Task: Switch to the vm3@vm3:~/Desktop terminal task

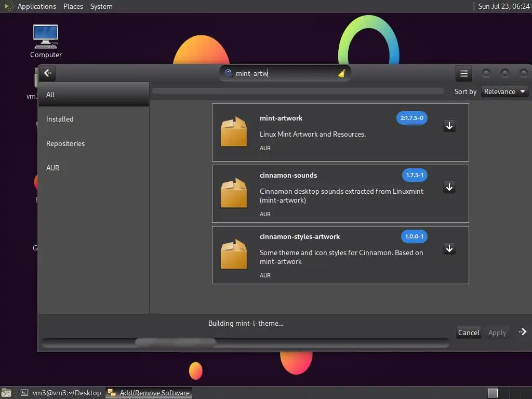Action: (61, 393)
